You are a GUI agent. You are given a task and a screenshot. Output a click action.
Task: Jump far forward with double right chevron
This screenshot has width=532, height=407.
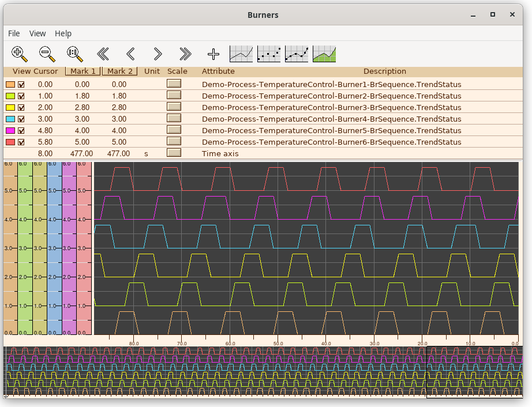[186, 54]
